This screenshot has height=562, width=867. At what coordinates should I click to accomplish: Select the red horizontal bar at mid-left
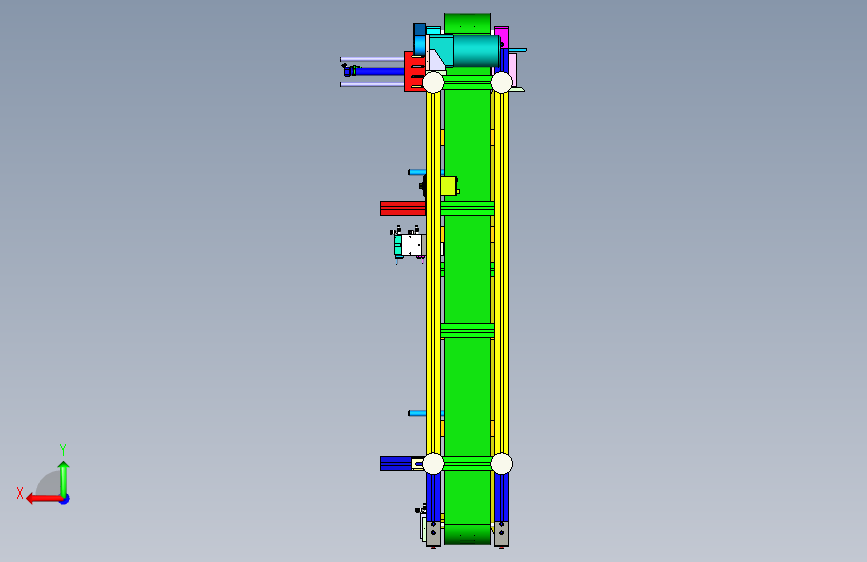click(403, 209)
